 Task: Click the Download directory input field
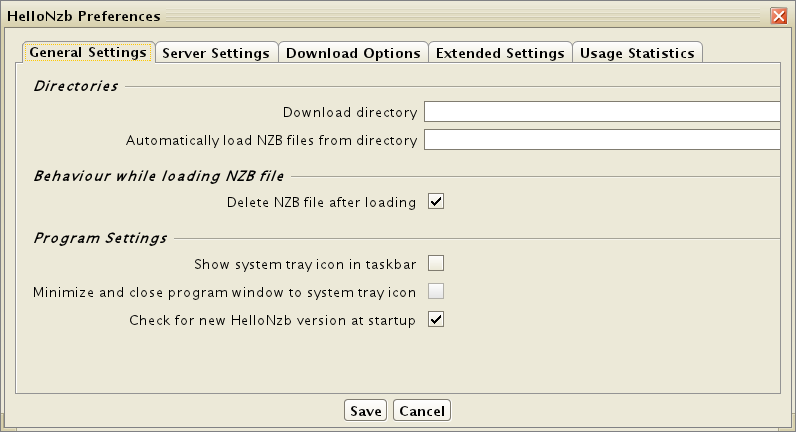pos(602,112)
